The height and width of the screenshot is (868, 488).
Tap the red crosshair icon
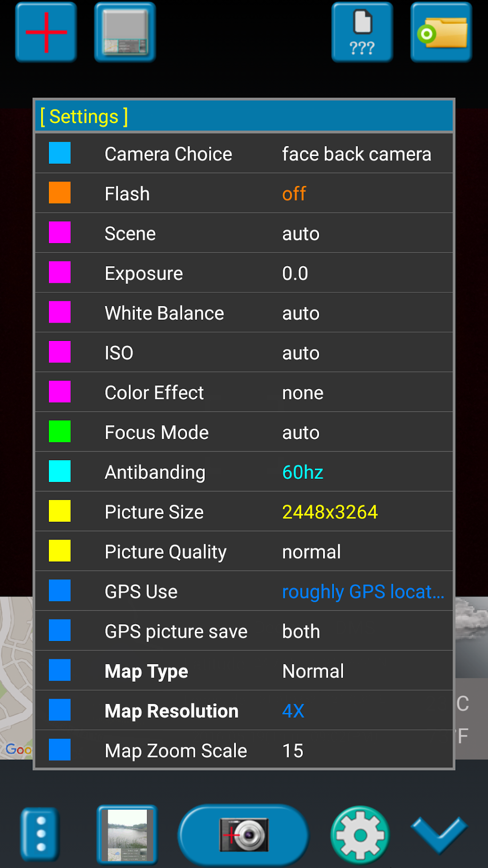tap(46, 32)
